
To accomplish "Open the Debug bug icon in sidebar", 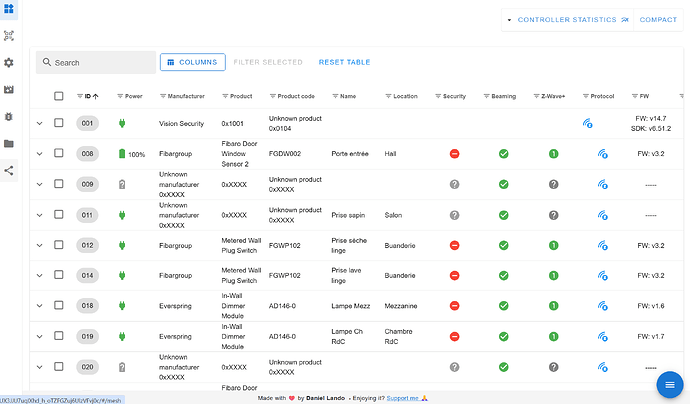I will [8, 117].
